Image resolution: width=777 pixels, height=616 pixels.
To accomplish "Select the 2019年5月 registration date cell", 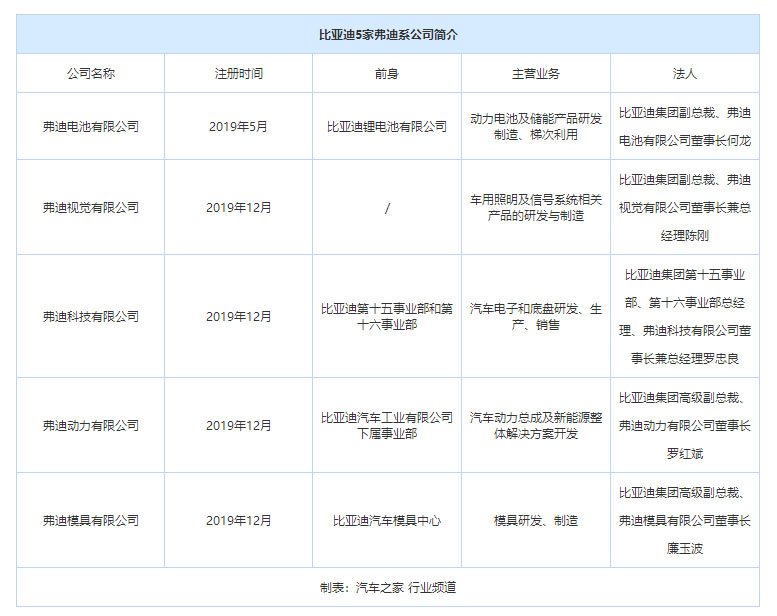I will pyautogui.click(x=238, y=127).
